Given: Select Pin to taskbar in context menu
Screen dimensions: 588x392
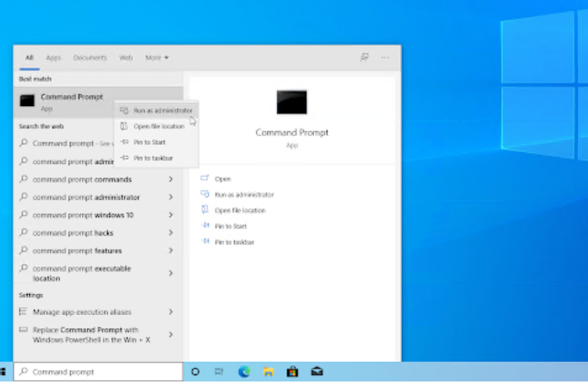Looking at the screenshot, I should pyautogui.click(x=153, y=158).
